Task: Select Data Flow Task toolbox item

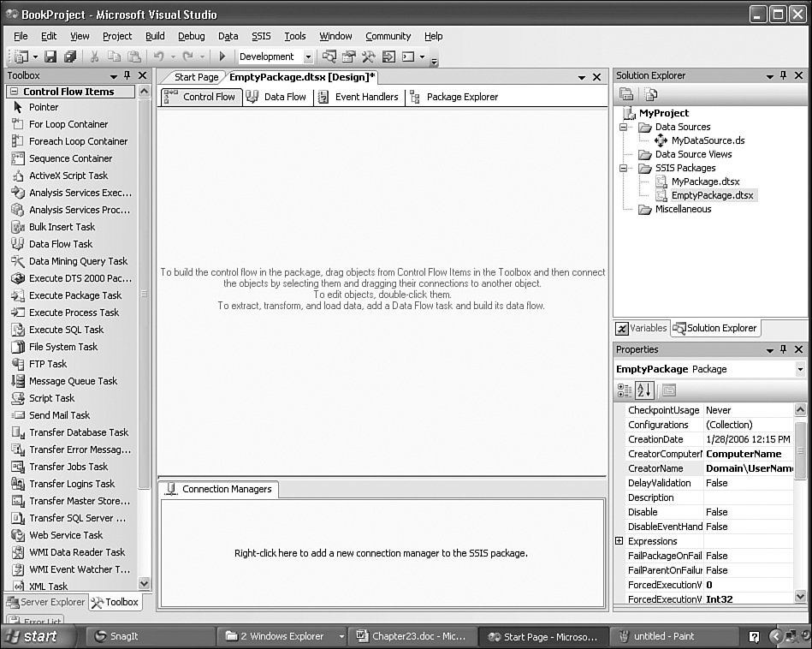Action: 73,244
